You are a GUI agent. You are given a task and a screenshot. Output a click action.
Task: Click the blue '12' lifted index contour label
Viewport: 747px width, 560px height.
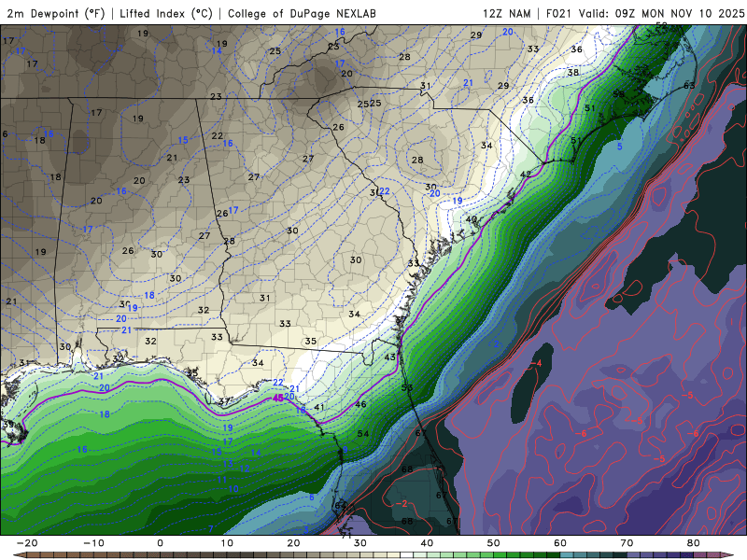point(245,469)
